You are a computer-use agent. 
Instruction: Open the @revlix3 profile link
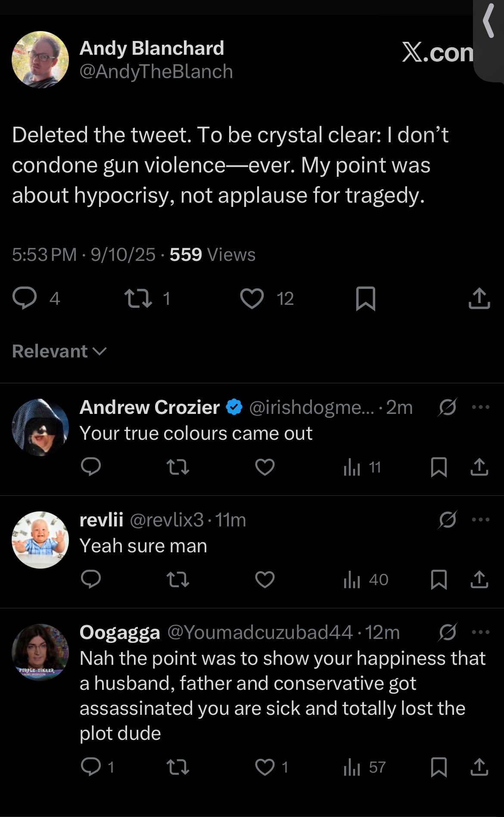click(x=167, y=520)
